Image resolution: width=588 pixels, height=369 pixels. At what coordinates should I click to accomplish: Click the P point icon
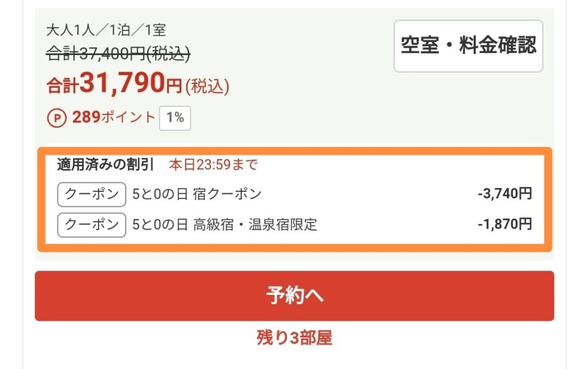tap(56, 118)
